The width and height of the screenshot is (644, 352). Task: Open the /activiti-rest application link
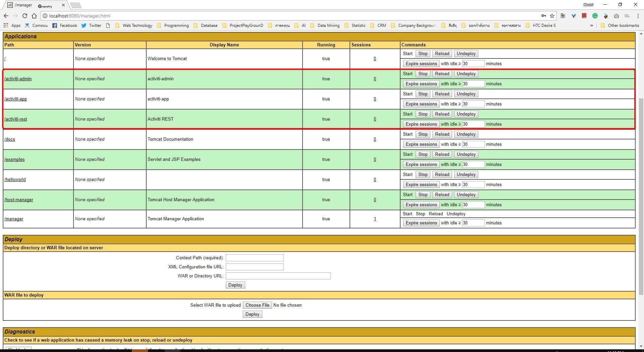point(15,119)
